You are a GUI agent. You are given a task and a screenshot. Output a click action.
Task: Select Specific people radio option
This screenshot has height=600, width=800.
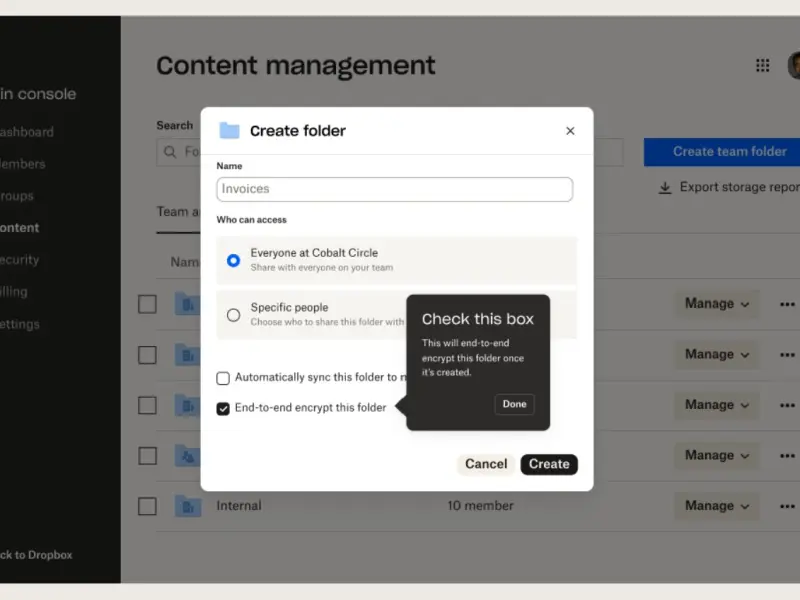click(233, 315)
